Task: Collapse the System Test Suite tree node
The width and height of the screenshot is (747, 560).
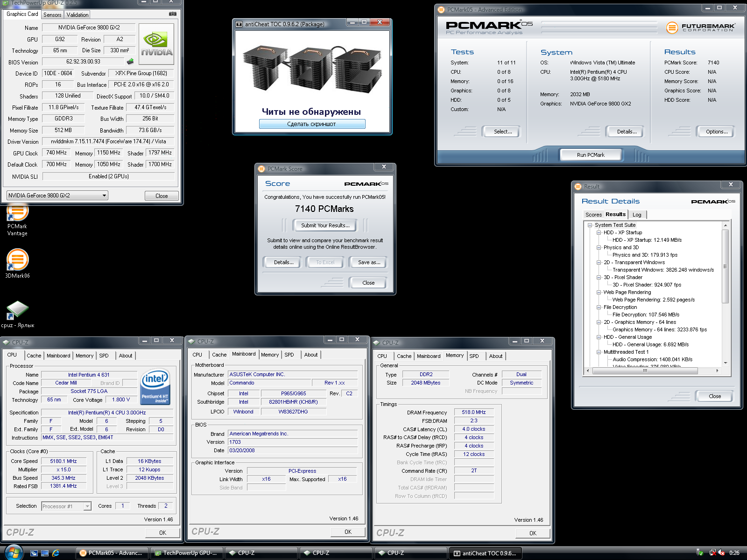Action: 590,225
